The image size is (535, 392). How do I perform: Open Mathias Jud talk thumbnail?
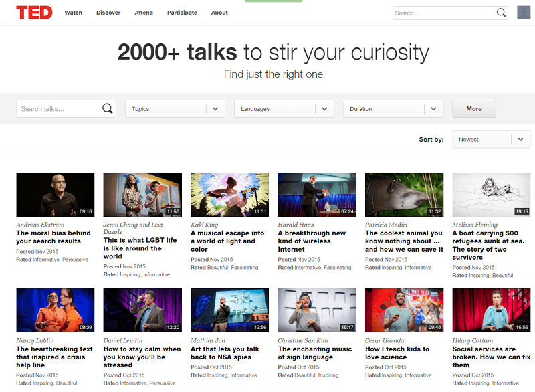[x=229, y=310]
